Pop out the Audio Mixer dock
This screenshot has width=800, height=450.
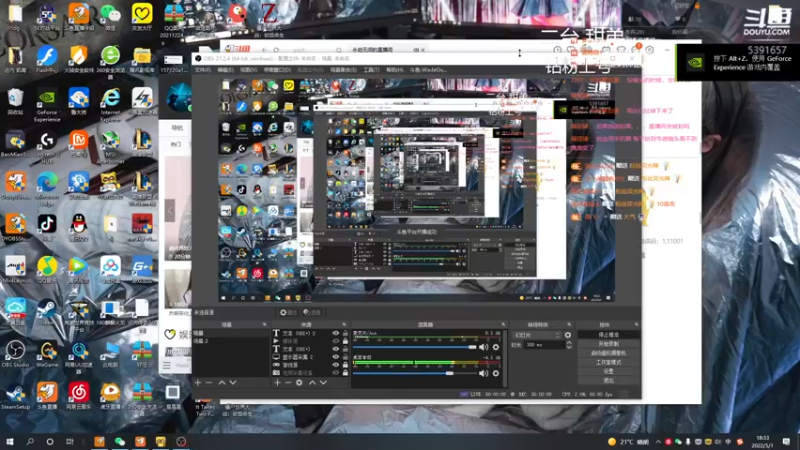point(503,324)
